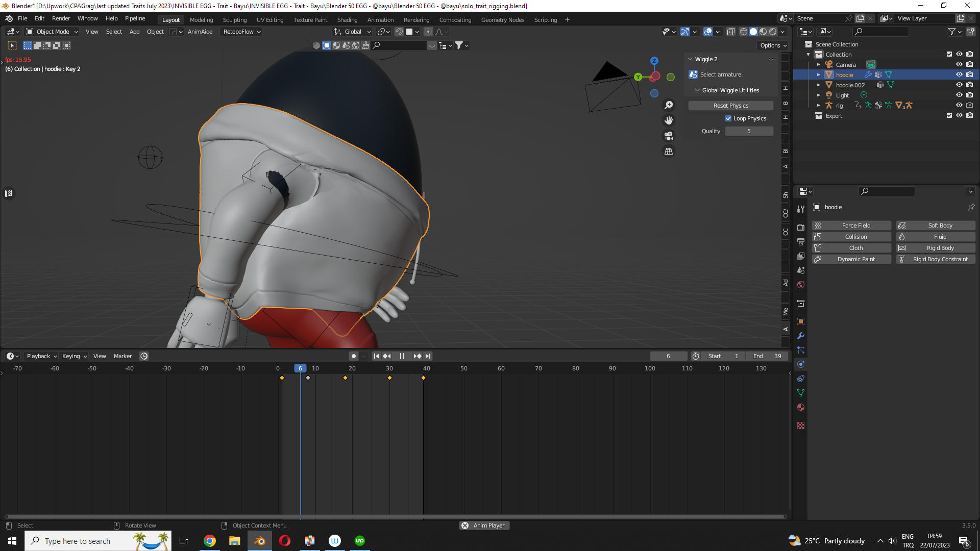
Task: Disable render for hoodie.002 object
Action: (x=969, y=85)
